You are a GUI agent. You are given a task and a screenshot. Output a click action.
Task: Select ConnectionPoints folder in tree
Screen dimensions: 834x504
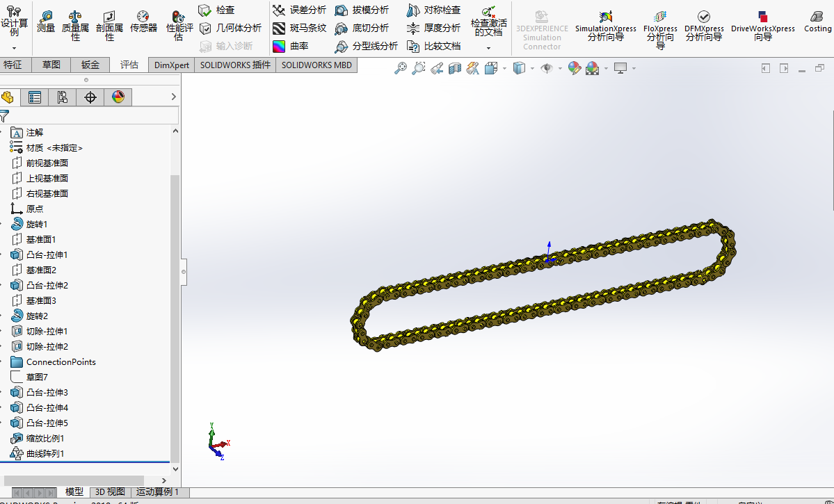pyautogui.click(x=61, y=362)
